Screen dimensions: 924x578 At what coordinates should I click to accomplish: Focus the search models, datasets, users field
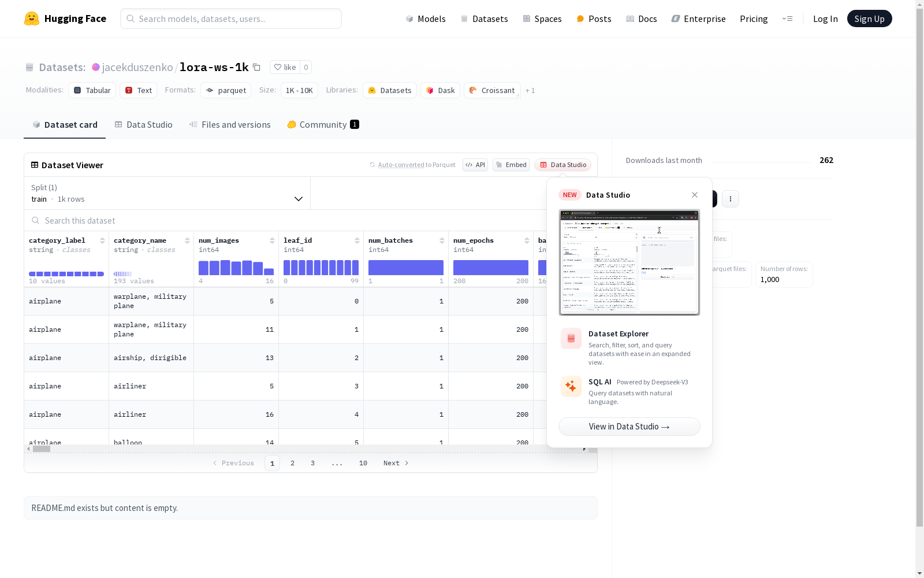[x=231, y=18]
